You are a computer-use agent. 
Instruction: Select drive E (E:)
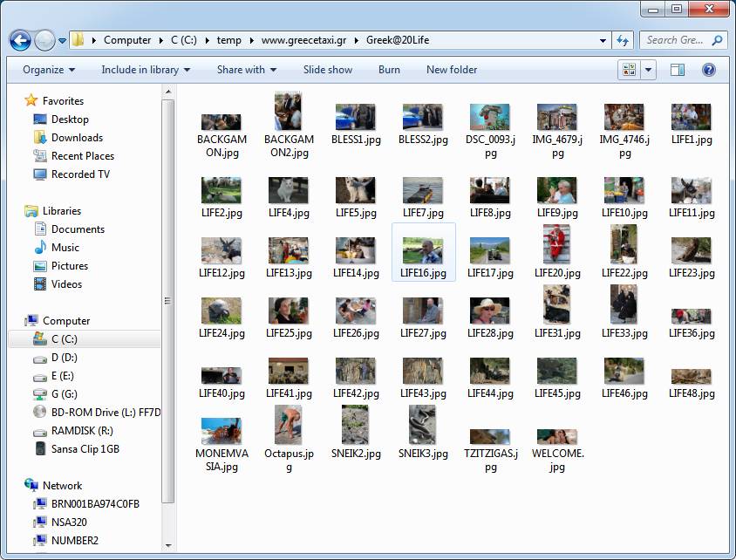pyautogui.click(x=63, y=376)
